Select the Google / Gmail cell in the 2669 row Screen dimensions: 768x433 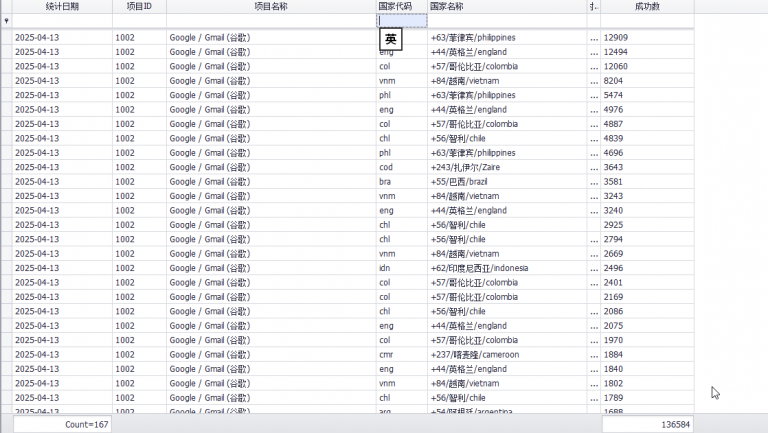click(x=271, y=254)
